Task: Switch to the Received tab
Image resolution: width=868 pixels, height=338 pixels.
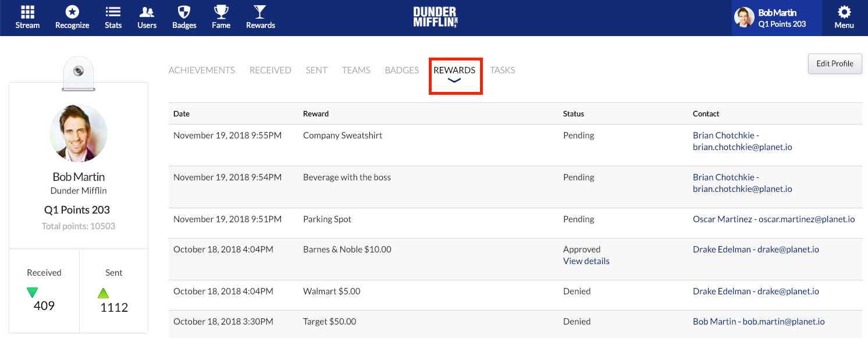Action: click(x=270, y=70)
